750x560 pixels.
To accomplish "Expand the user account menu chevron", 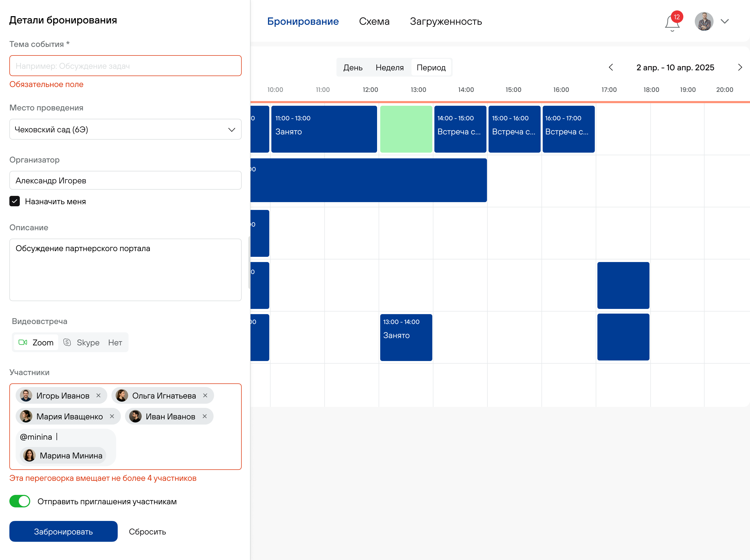I will (724, 22).
